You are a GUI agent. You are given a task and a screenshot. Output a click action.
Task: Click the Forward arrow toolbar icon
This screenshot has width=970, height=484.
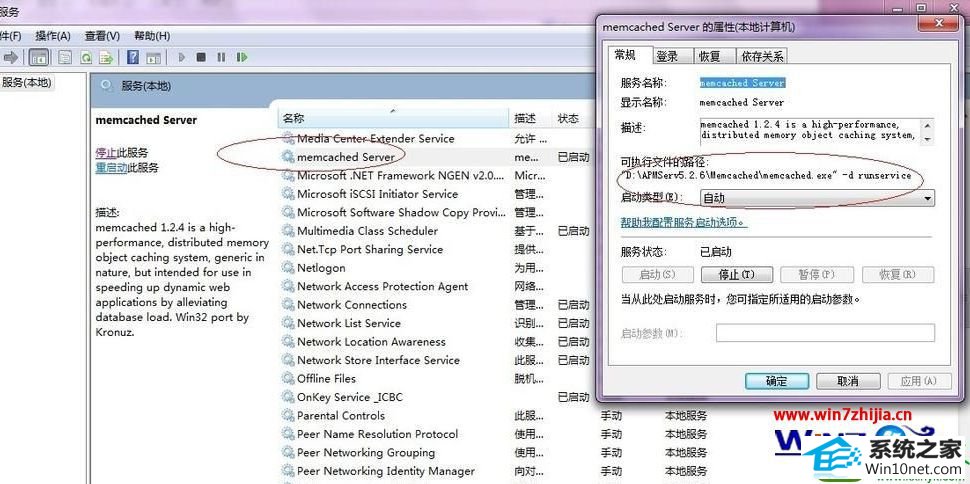point(10,58)
